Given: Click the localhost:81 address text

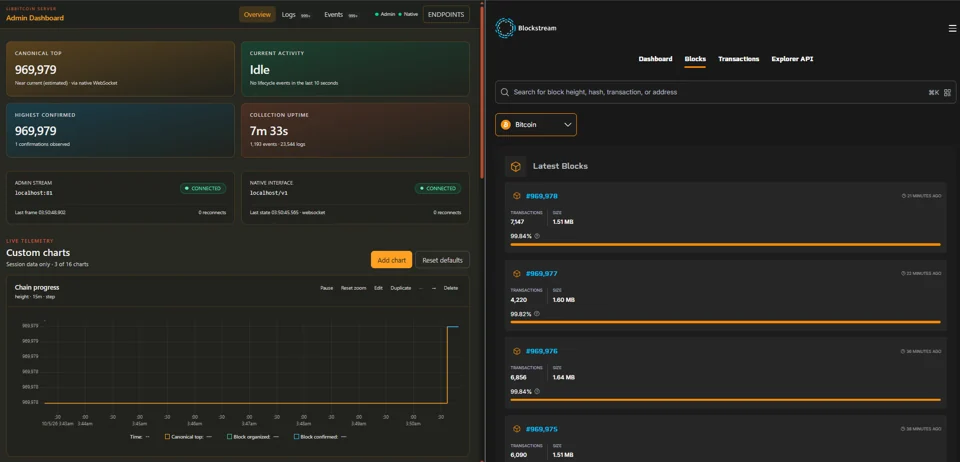Looking at the screenshot, I should (34, 193).
